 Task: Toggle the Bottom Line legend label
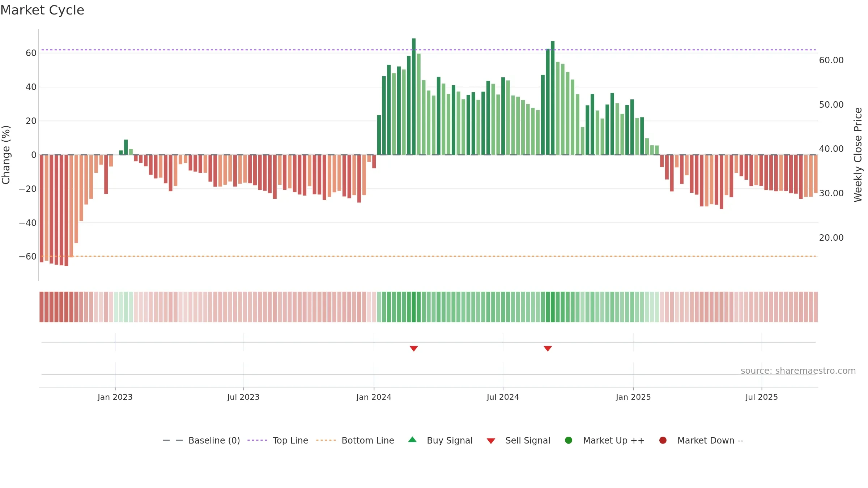pyautogui.click(x=368, y=440)
